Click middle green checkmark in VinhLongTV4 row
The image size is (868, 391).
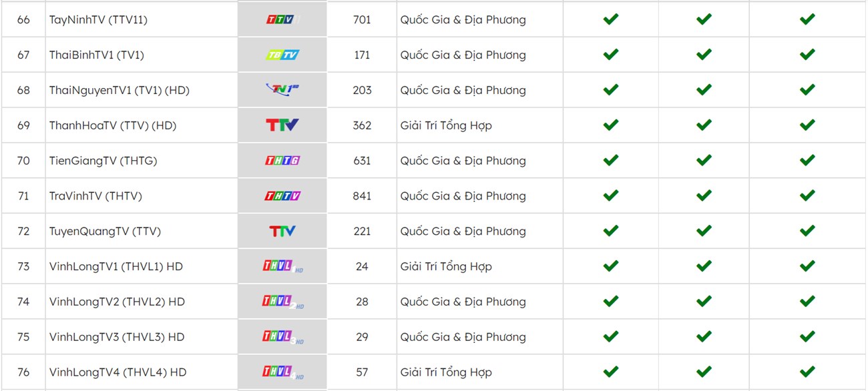tap(704, 372)
